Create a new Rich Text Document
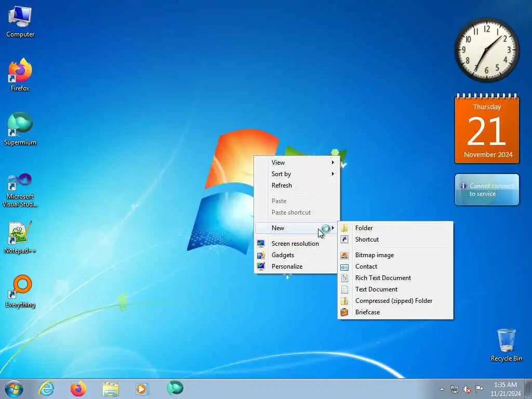Viewport: 532px width, 399px height. click(395, 278)
